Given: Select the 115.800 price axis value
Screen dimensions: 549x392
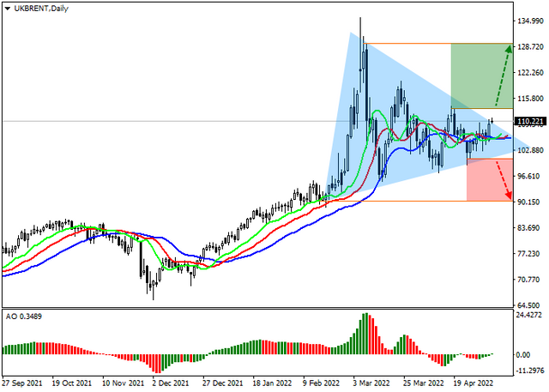Looking at the screenshot, I should 530,99.
